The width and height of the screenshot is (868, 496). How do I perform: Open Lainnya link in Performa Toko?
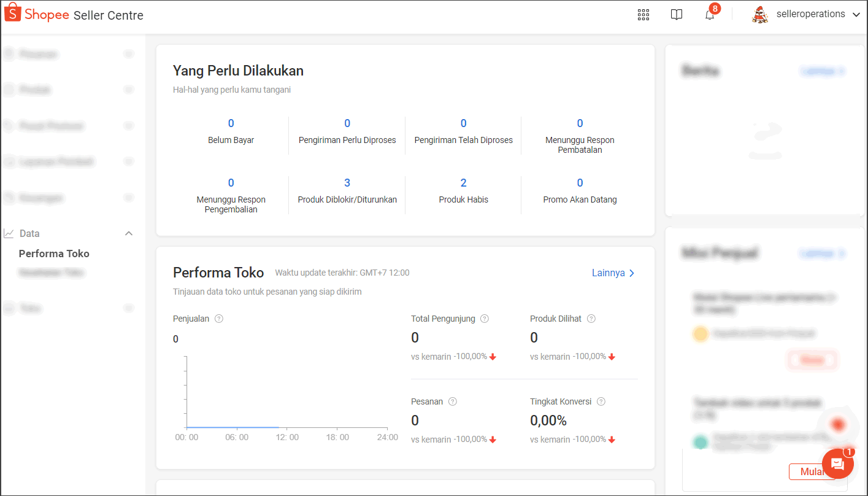[x=613, y=273]
